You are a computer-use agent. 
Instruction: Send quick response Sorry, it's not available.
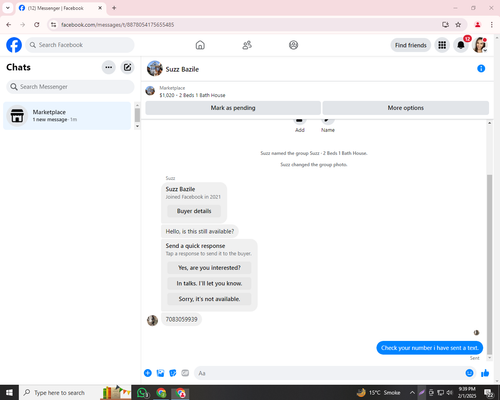[209, 299]
